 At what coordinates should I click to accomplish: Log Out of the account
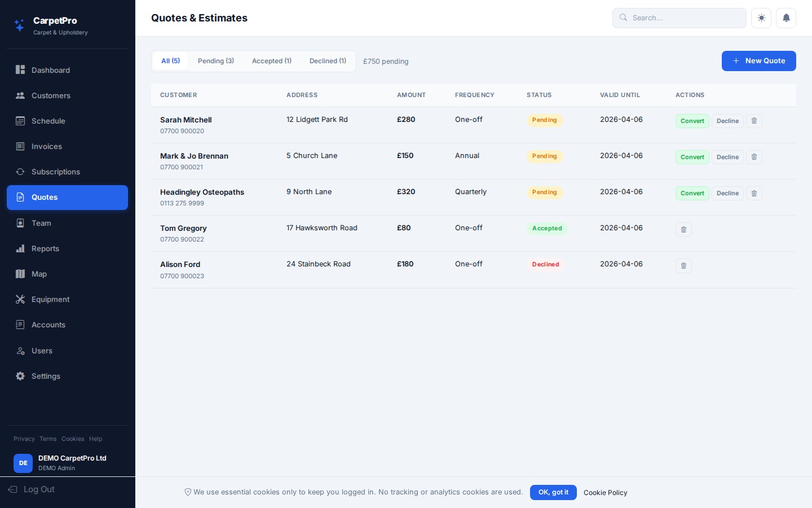(x=39, y=489)
